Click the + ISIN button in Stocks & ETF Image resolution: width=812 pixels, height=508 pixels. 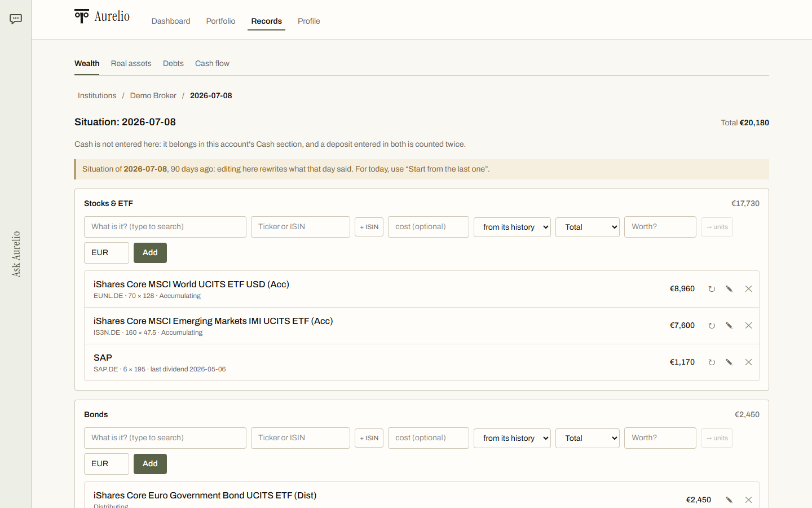[369, 227]
